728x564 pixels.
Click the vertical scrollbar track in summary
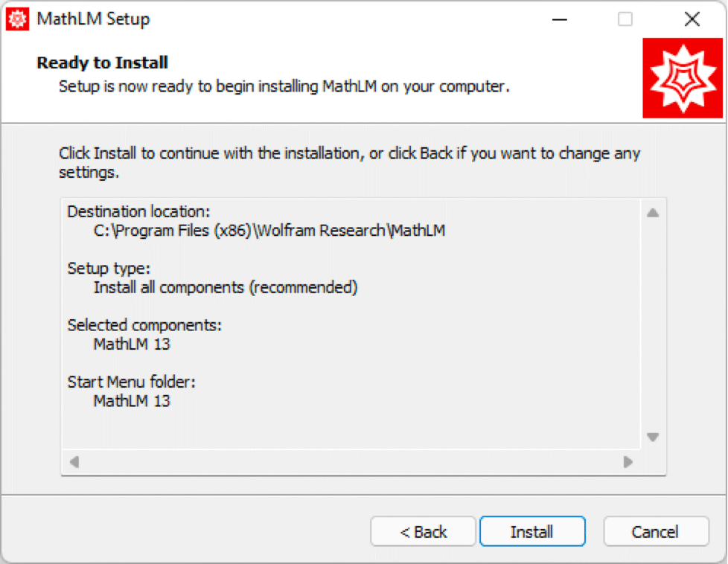coord(653,324)
